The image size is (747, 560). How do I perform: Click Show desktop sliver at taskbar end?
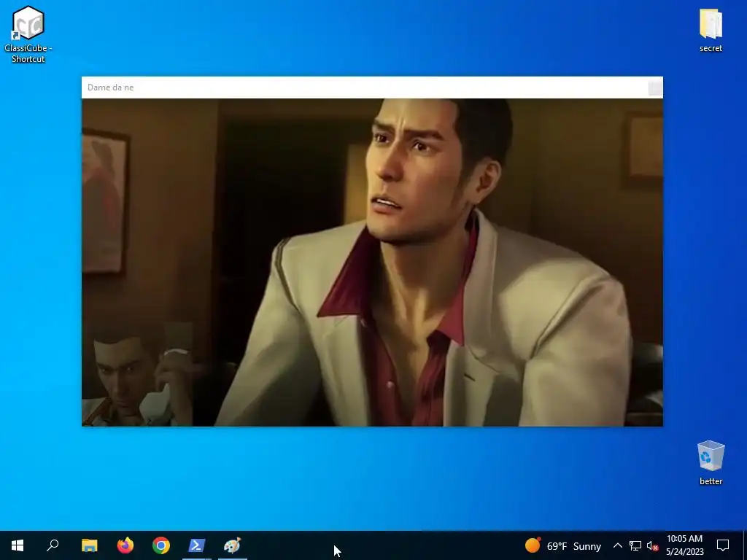745,545
